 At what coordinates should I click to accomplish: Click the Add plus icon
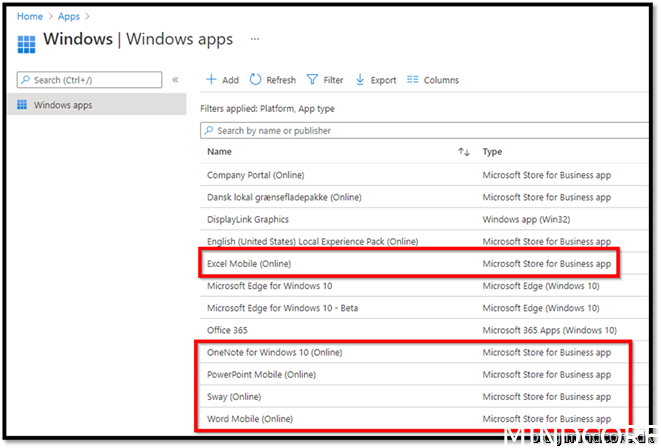pos(211,80)
